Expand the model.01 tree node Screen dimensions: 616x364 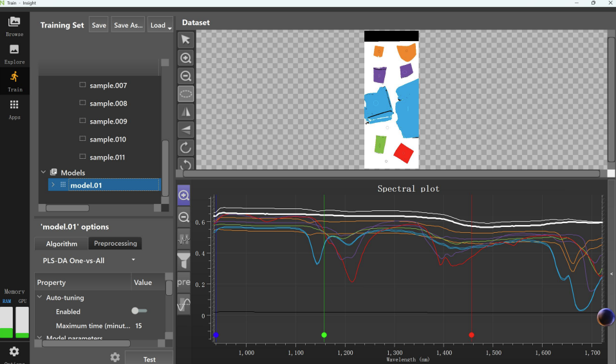[53, 185]
